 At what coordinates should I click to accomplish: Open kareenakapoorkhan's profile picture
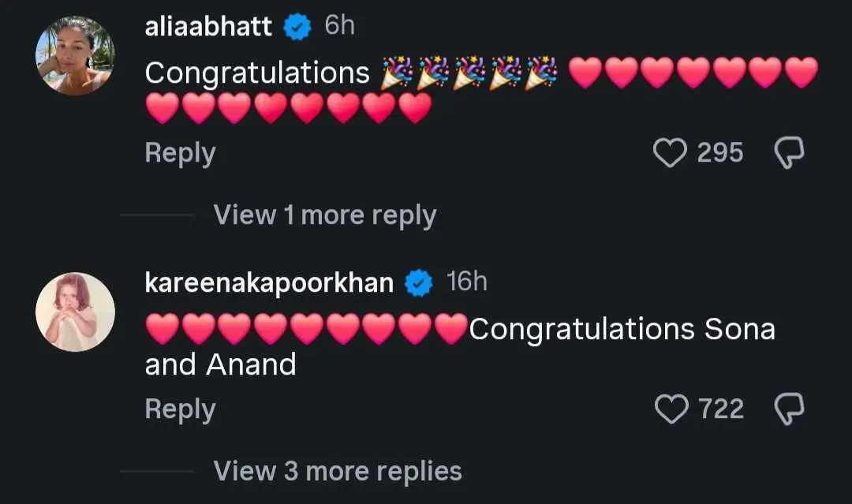pyautogui.click(x=75, y=312)
